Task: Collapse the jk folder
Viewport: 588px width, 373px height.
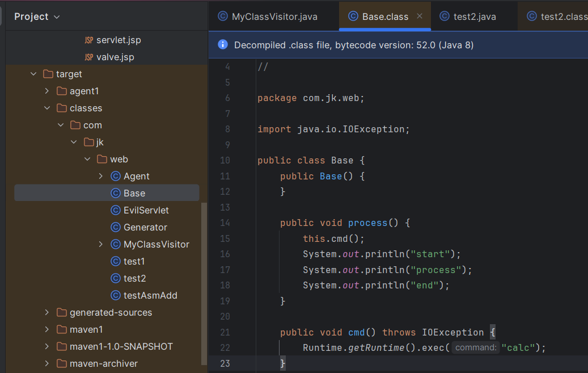Action: (74, 142)
